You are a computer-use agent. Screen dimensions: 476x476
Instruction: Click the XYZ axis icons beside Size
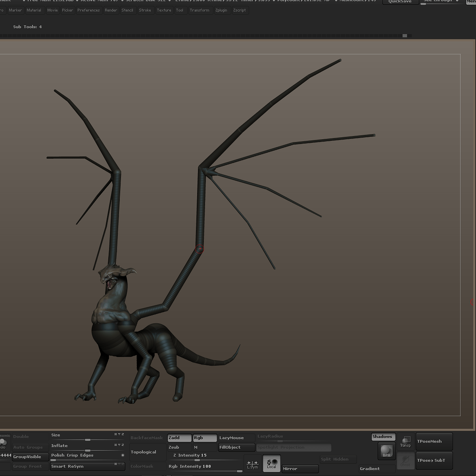(x=119, y=435)
